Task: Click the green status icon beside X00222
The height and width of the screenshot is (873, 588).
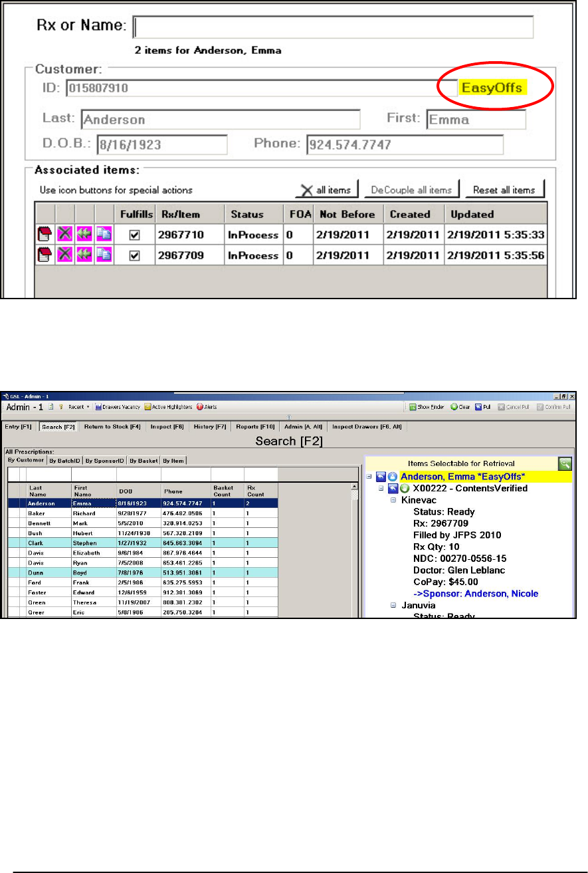Action: tap(405, 488)
